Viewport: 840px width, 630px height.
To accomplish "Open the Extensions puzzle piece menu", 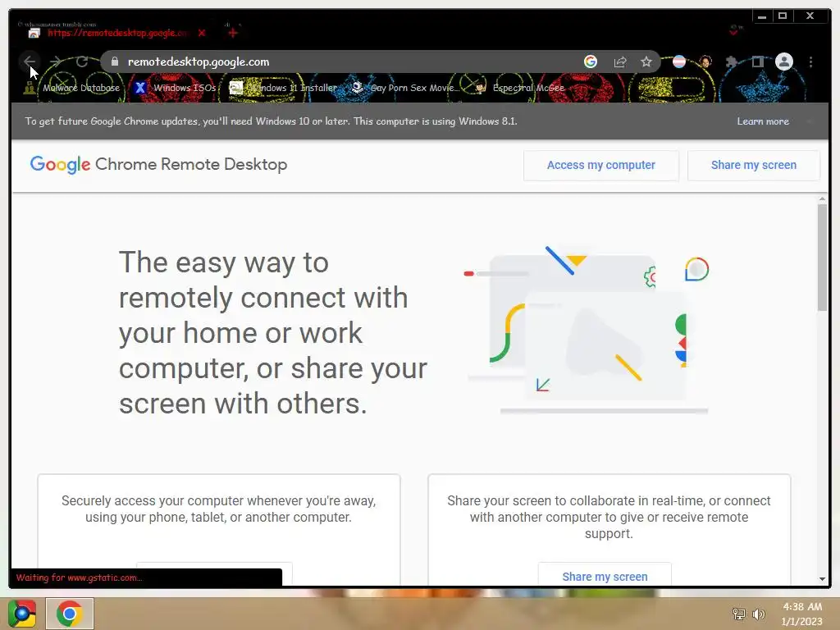I will click(x=731, y=62).
